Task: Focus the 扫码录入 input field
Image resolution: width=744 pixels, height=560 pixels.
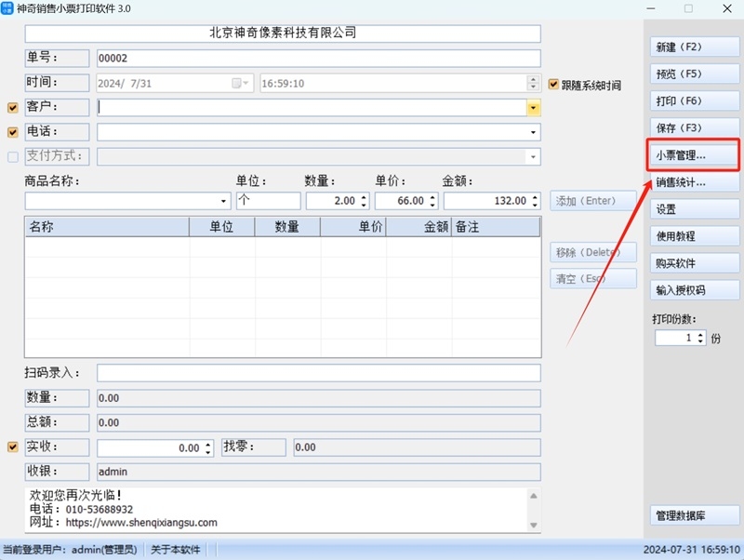Action: pyautogui.click(x=318, y=373)
